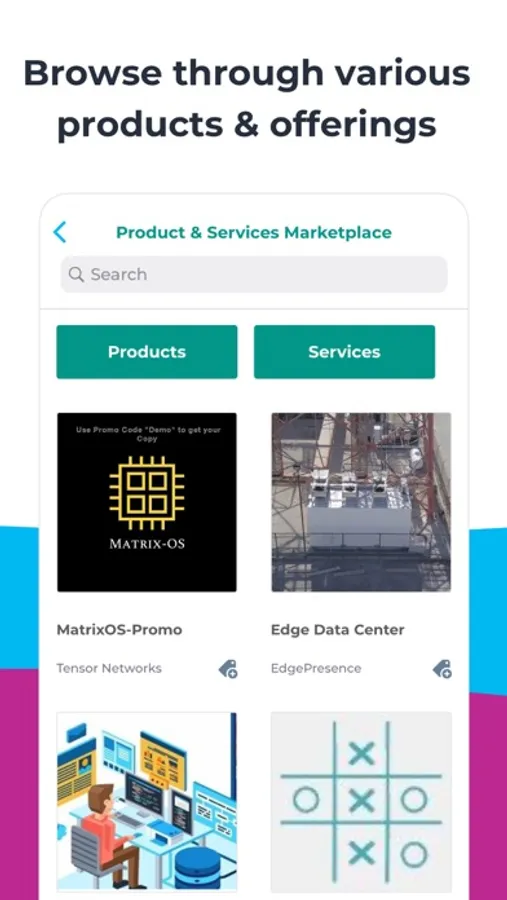Click the promo code text on Matrix-OS image
Screen dimensions: 507x900
[148, 434]
